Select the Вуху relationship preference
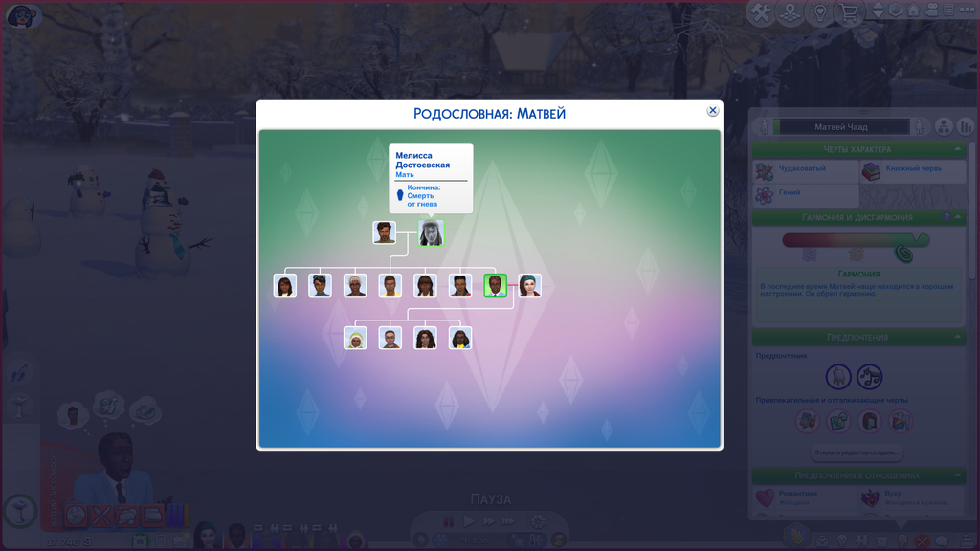 point(913,497)
